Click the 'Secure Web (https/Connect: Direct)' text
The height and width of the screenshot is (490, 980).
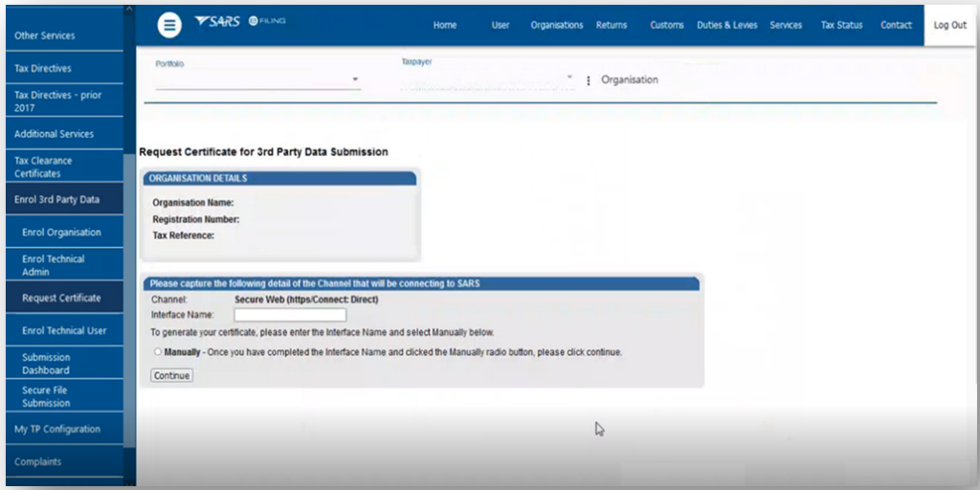pyautogui.click(x=306, y=300)
